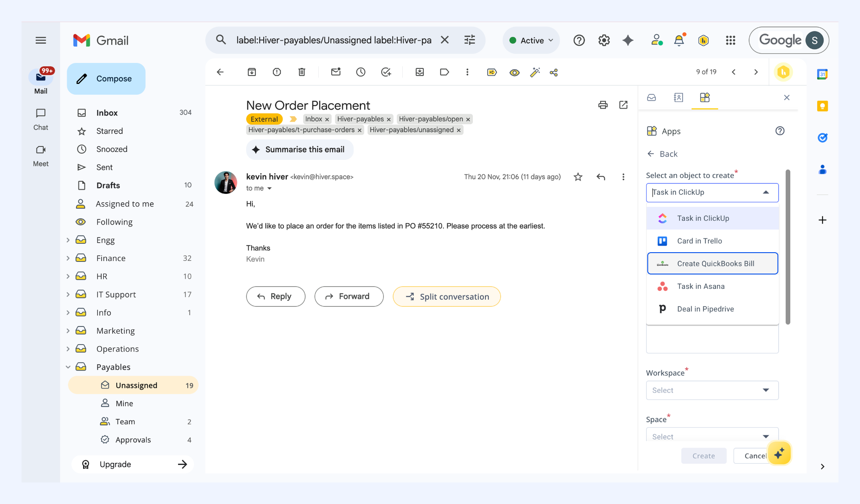
Task: Click Back in the Apps panel
Action: click(x=663, y=154)
